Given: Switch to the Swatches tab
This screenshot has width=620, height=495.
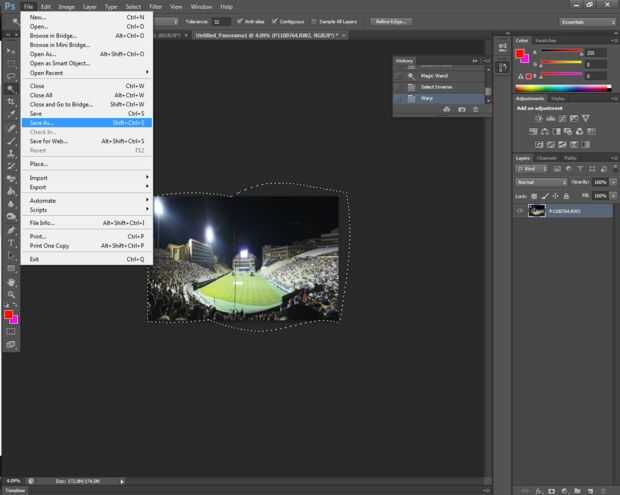Looking at the screenshot, I should point(546,41).
